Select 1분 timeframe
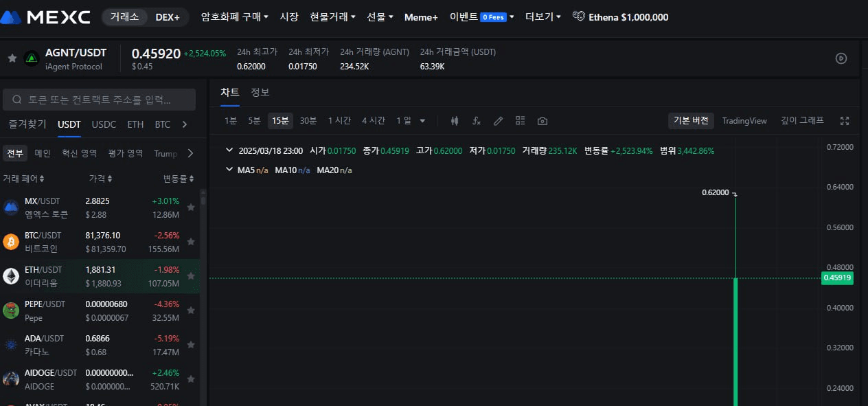 coord(231,121)
